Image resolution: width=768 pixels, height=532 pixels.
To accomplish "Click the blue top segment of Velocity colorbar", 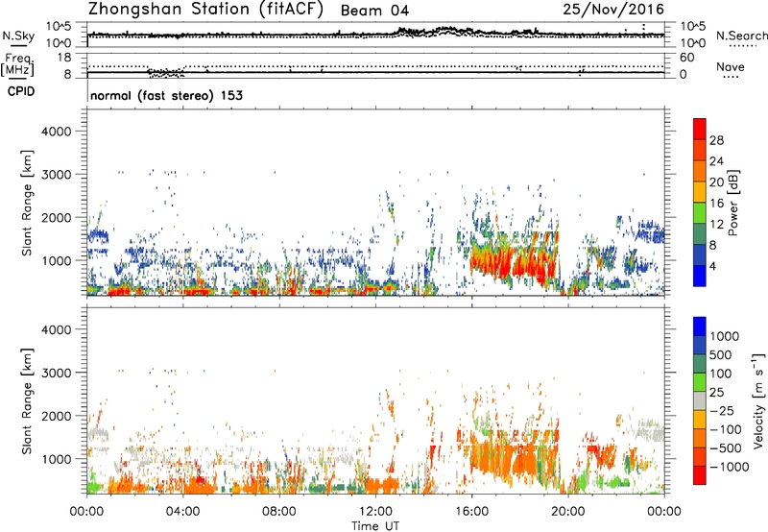I will 700,326.
